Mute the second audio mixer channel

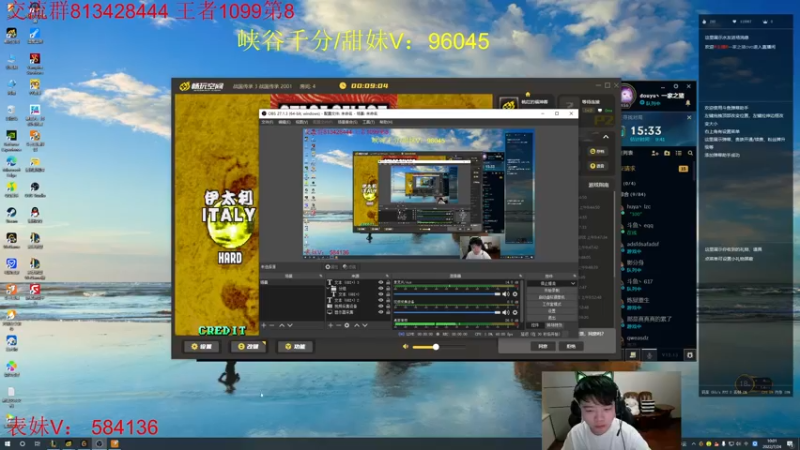click(x=506, y=312)
